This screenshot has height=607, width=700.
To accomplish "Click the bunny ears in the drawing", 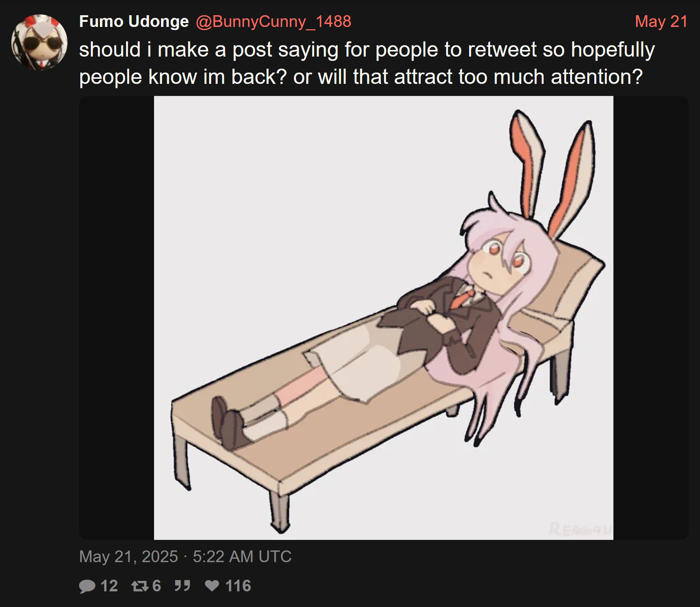I will click(x=552, y=174).
